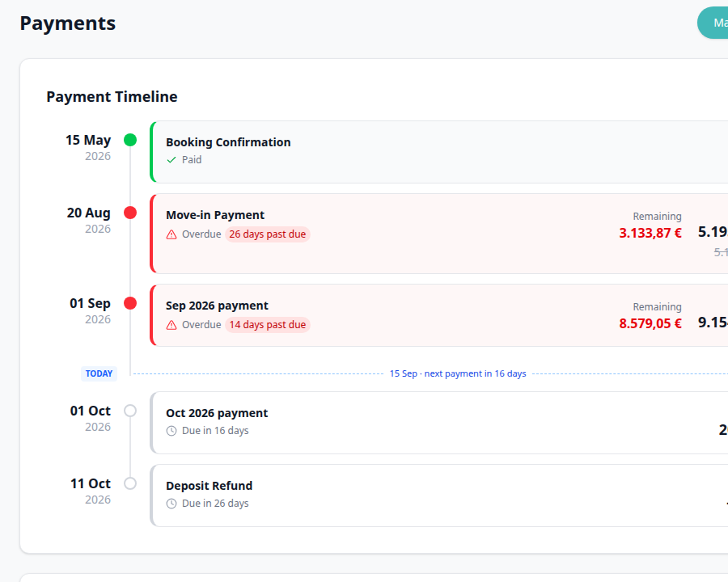Click the warning triangle on Sep 2026 payment
This screenshot has height=582, width=728.
[x=171, y=325]
